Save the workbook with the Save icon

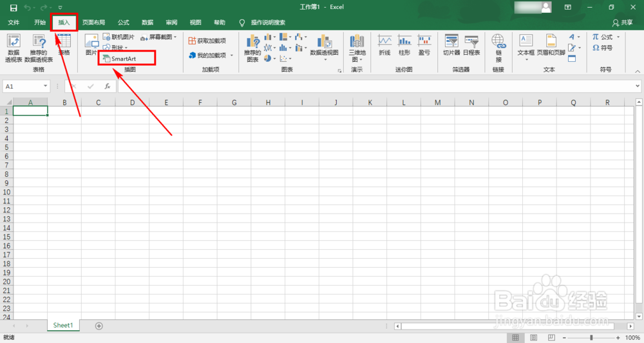tap(14, 8)
